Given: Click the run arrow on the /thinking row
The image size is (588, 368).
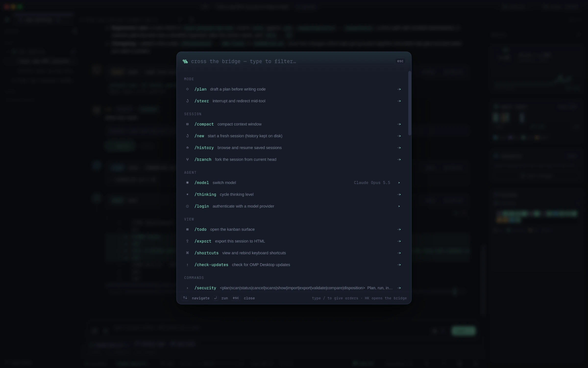Looking at the screenshot, I should coord(399,195).
